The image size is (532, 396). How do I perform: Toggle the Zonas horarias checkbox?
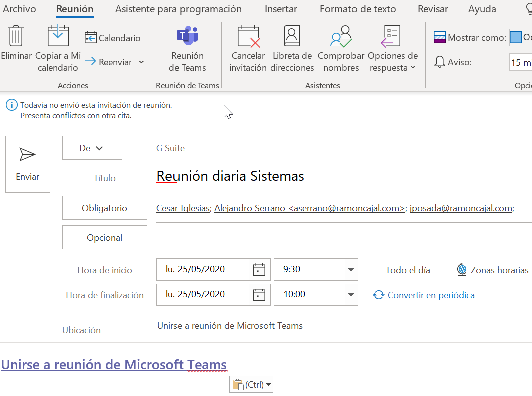click(448, 270)
